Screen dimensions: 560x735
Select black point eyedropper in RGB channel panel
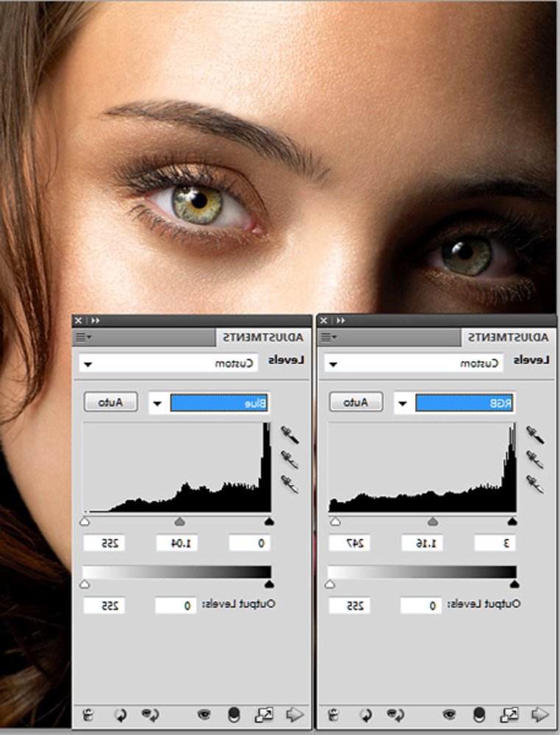click(535, 434)
